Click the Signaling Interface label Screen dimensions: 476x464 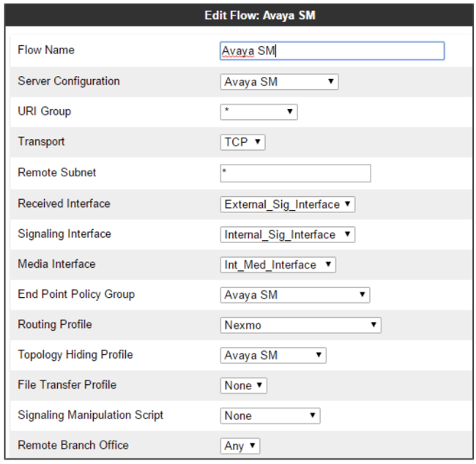[x=64, y=234]
